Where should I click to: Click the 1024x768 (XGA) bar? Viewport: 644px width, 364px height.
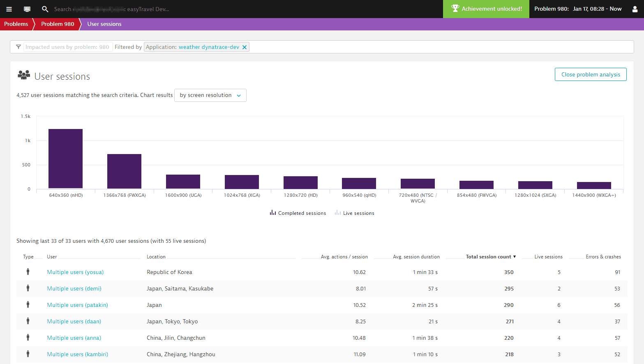[x=242, y=182]
